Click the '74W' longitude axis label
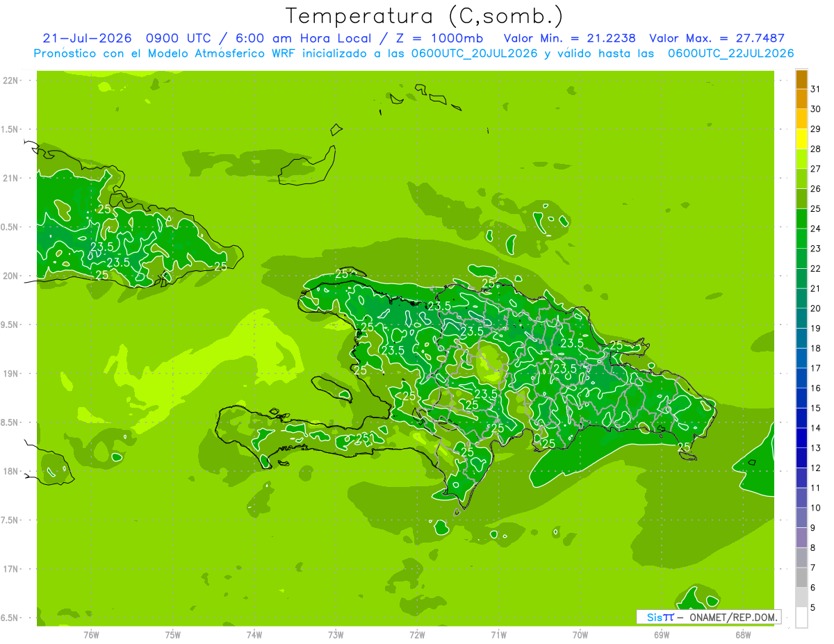This screenshot has width=834, height=644. tap(254, 634)
